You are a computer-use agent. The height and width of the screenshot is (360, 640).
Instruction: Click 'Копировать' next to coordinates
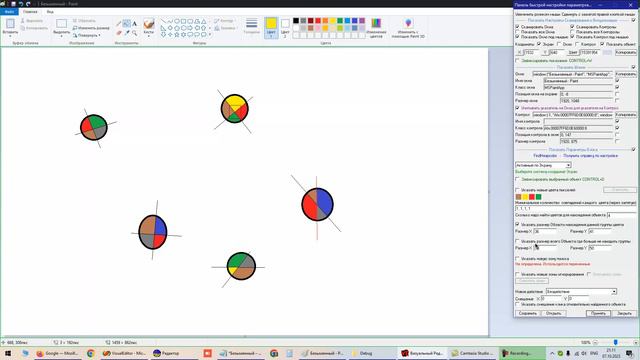point(625,52)
